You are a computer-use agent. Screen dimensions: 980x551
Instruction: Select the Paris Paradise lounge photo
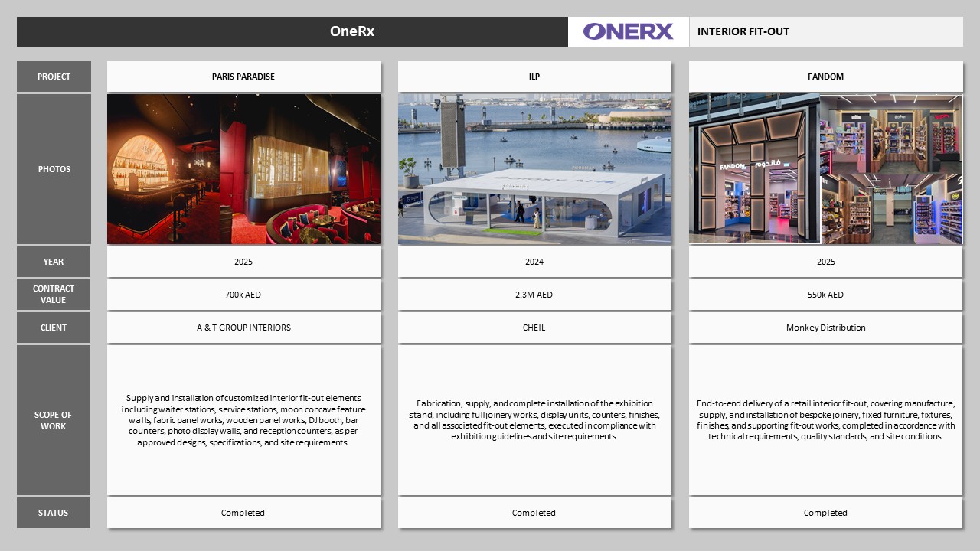pyautogui.click(x=243, y=169)
